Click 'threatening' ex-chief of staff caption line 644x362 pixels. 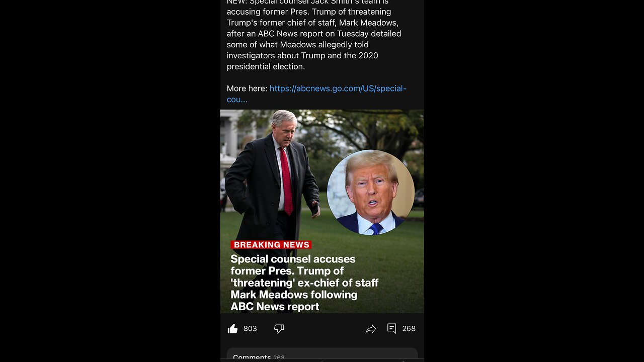point(304,283)
